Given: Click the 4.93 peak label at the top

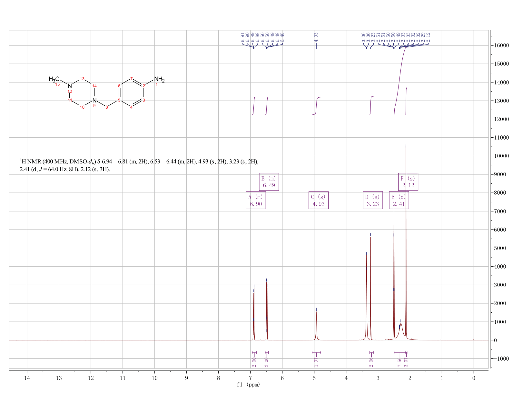Looking at the screenshot, I should point(316,37).
